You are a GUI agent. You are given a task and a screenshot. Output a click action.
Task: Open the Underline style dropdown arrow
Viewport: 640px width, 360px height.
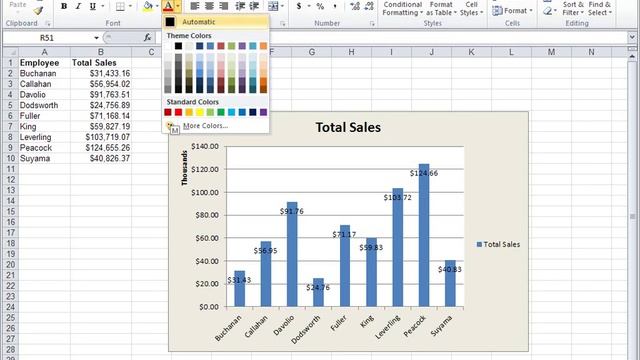point(102,6)
